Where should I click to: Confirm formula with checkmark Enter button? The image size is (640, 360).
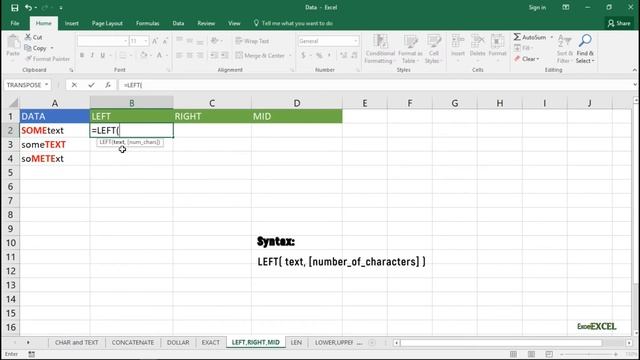pyautogui.click(x=91, y=85)
